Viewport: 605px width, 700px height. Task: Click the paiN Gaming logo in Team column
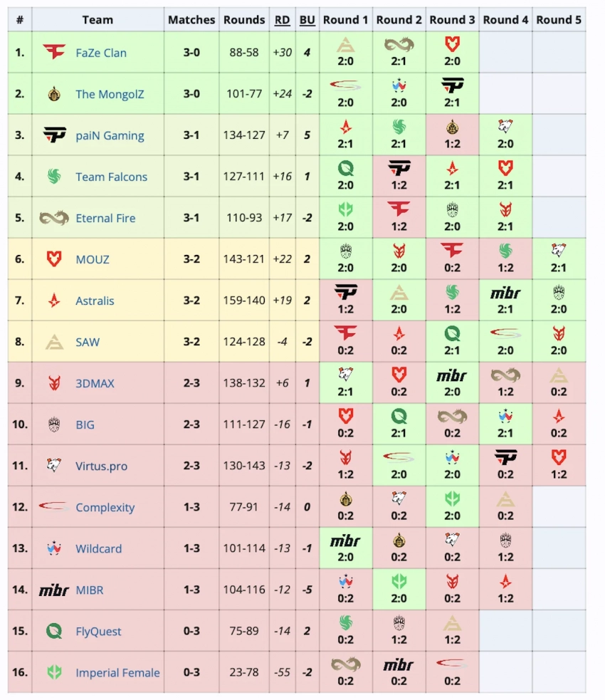(54, 135)
